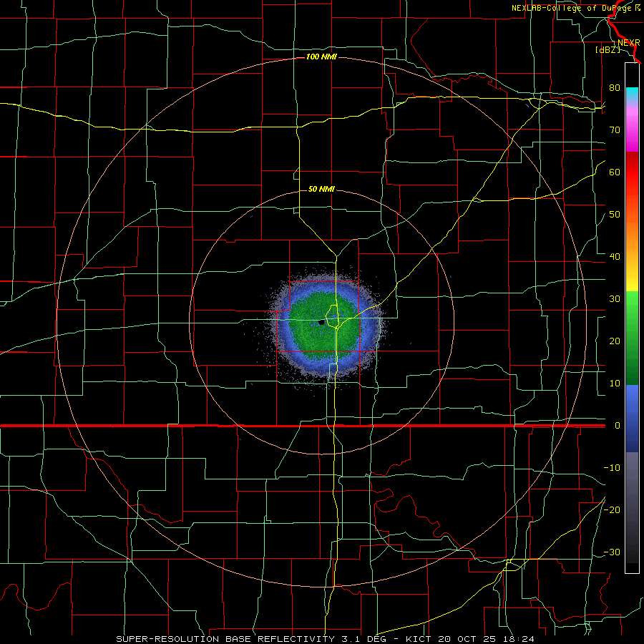Viewport: 644px width, 644px height.
Task: Click the -30 value on the dBZ scale
Action: coord(612,552)
